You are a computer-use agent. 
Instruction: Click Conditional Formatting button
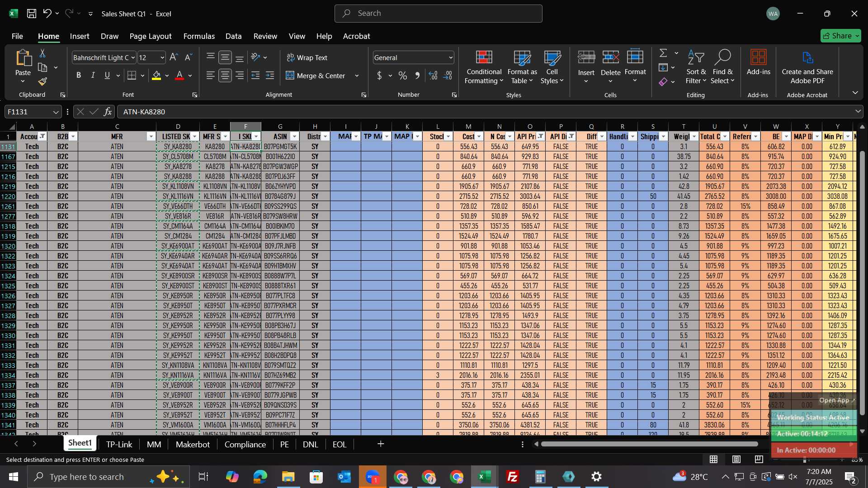click(484, 67)
